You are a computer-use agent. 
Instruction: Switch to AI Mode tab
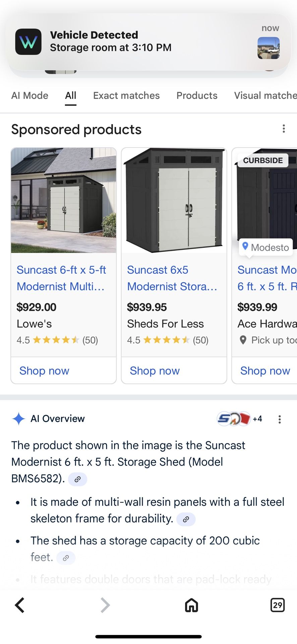[30, 96]
